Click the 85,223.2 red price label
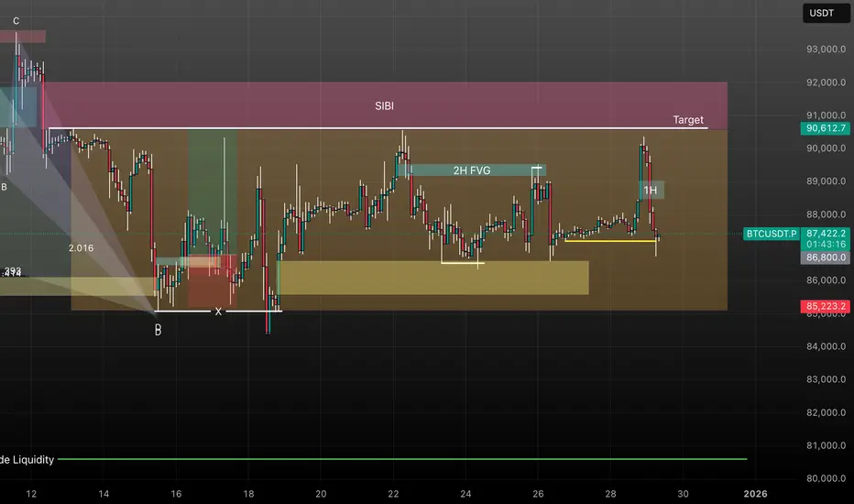 825,306
